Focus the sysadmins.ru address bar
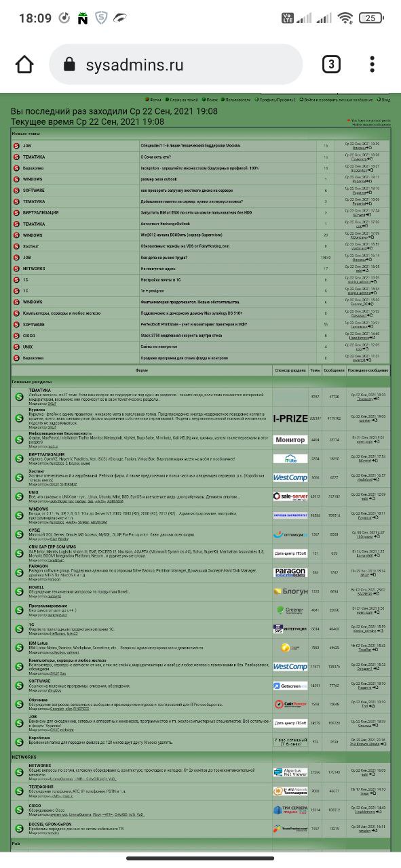 (x=176, y=64)
